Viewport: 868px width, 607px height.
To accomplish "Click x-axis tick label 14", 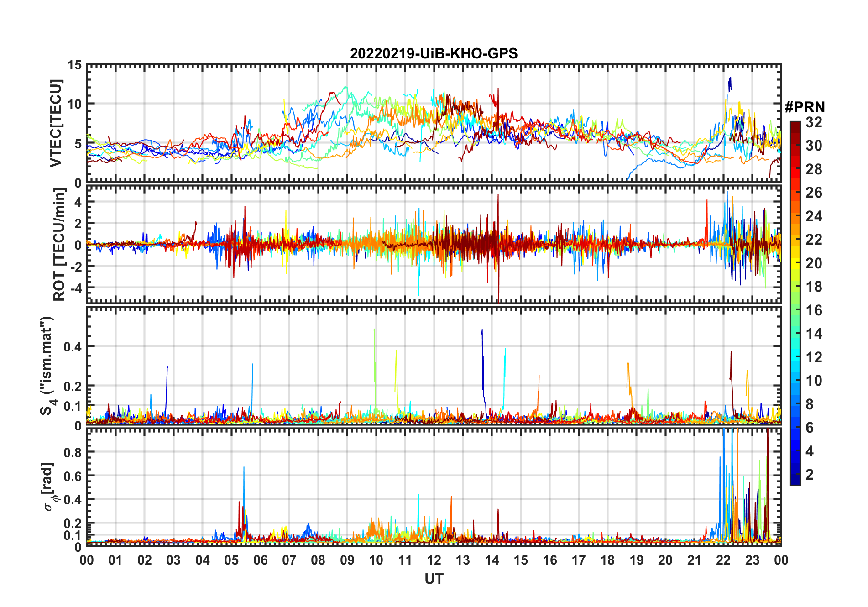I will [492, 560].
